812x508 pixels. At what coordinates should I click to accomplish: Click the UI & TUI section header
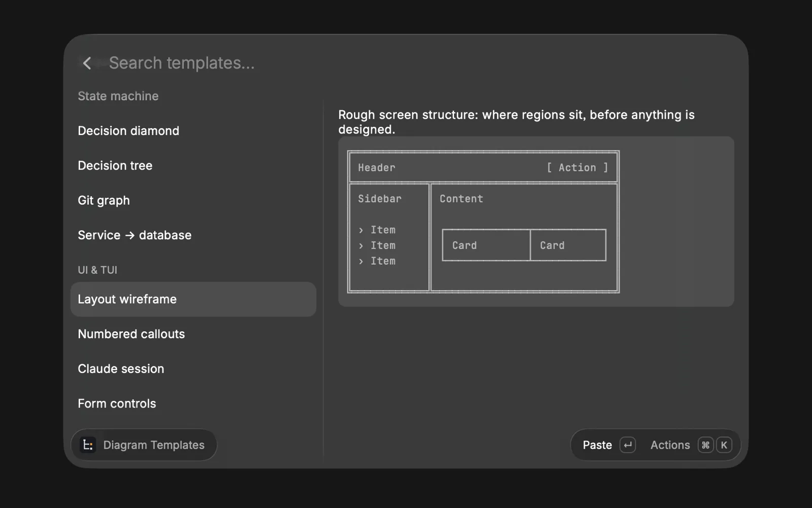click(x=97, y=270)
